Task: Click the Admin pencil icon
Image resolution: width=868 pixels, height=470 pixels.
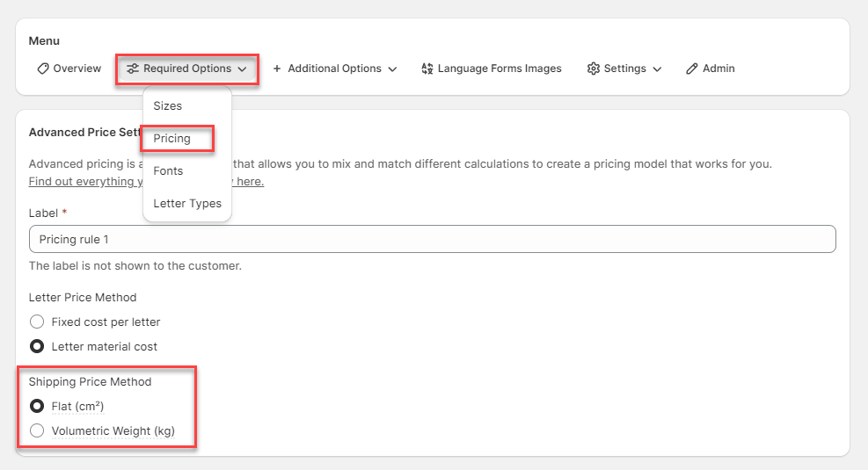Action: point(692,69)
